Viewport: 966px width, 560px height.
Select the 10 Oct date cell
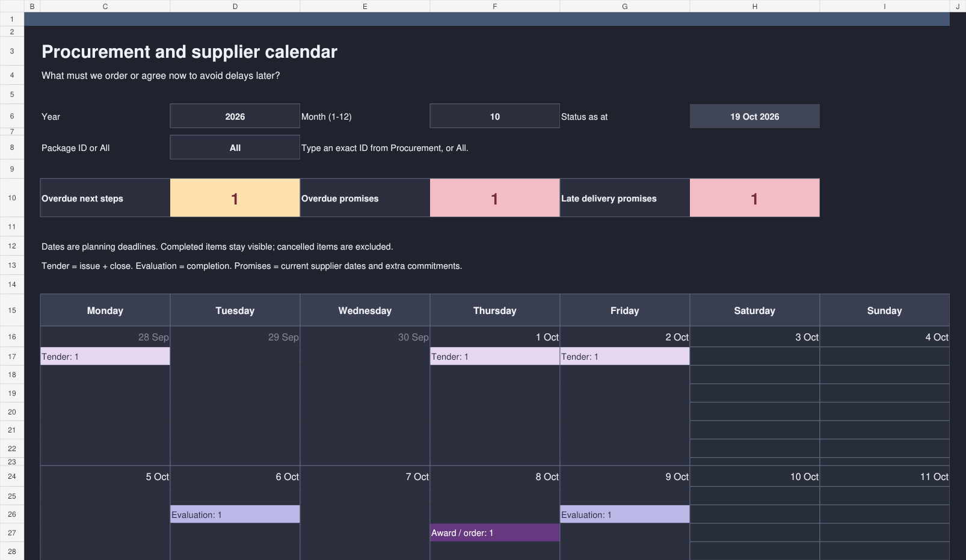[x=755, y=476]
